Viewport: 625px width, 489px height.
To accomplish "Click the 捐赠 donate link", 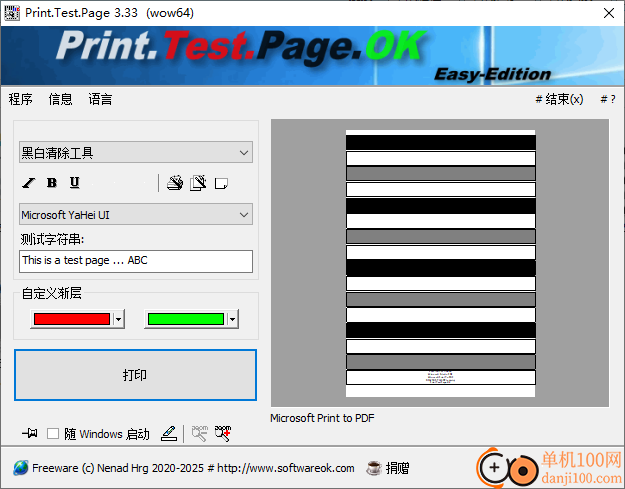I will click(397, 468).
